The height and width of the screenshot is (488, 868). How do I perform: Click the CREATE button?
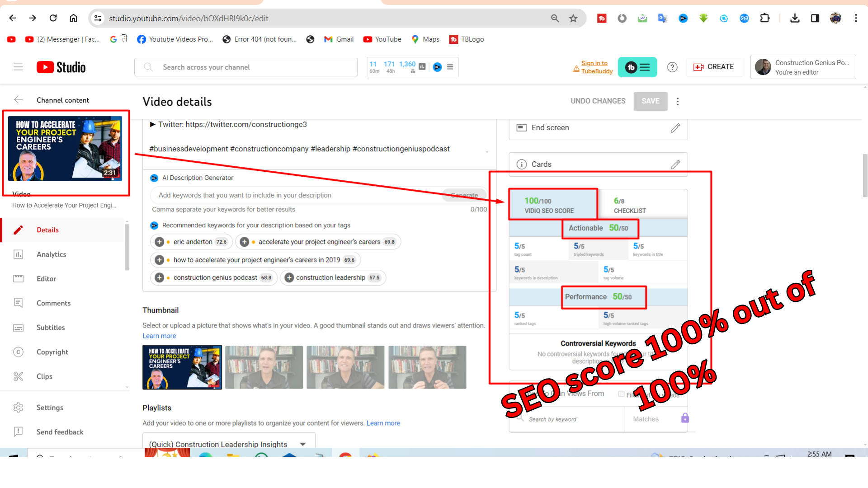[714, 67]
